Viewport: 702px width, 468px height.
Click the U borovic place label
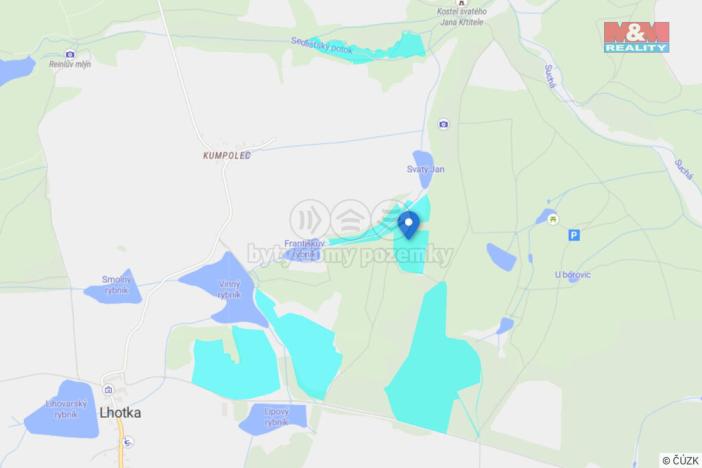pos(573,275)
